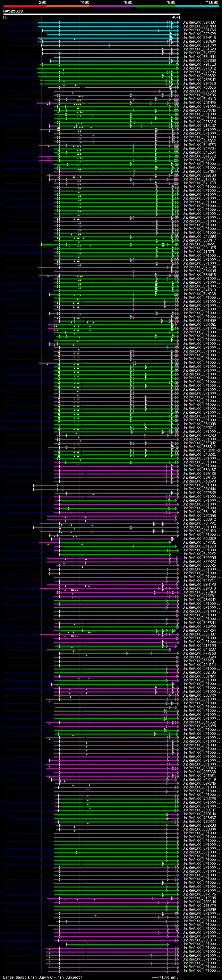Select the UniRef100_A9RS92 label
222x980 pixels.
(x=199, y=76)
